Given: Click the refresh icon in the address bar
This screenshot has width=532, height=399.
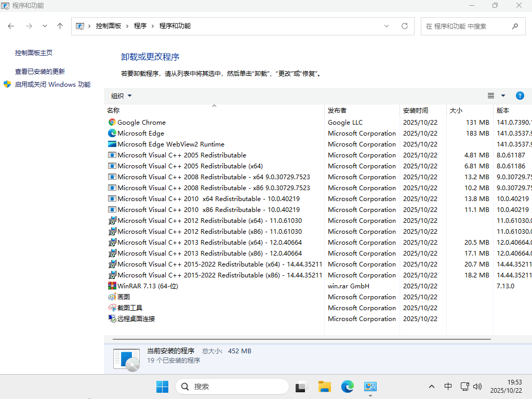Looking at the screenshot, I should pos(404,25).
